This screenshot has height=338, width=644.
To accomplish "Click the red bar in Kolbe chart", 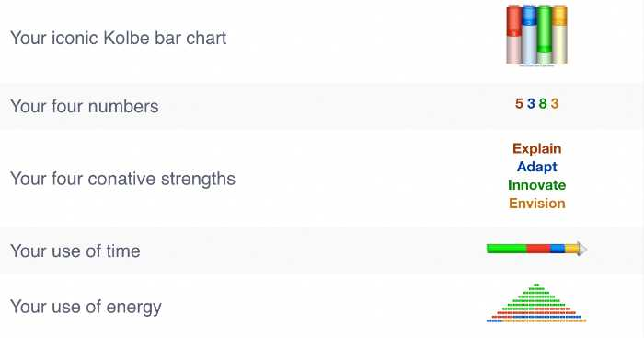I will click(513, 35).
